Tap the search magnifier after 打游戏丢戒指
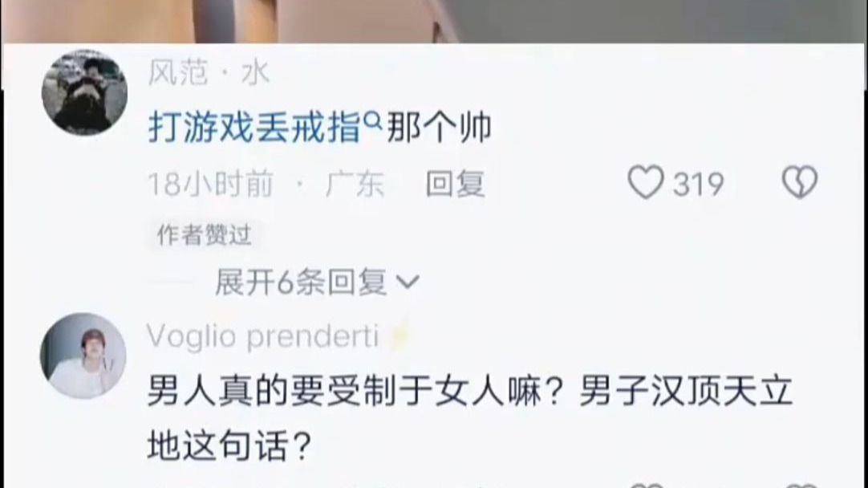This screenshot has height=488, width=868. point(374,119)
